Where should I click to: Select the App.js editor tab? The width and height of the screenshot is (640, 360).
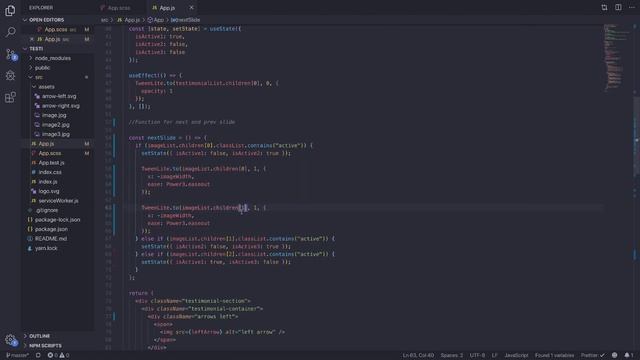(167, 8)
